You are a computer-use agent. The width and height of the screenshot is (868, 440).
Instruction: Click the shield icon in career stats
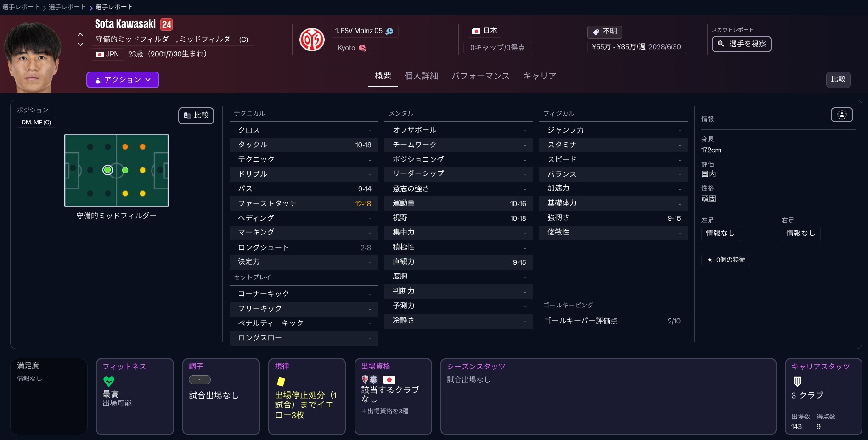point(797,381)
